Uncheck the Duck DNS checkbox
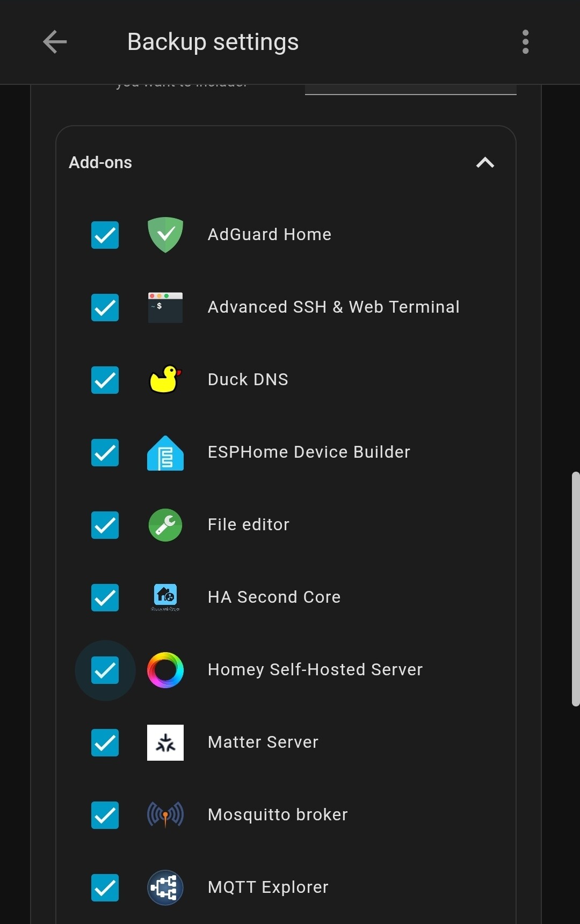This screenshot has height=924, width=580. tap(105, 380)
